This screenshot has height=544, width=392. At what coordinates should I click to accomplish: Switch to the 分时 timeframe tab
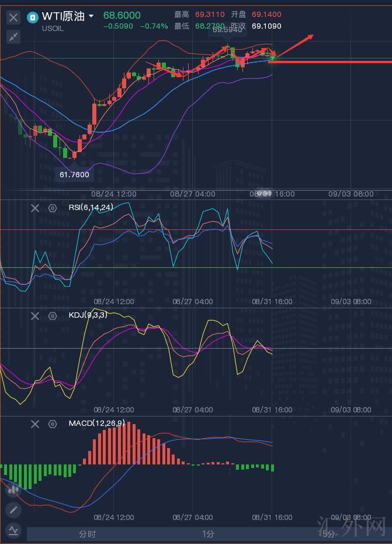click(87, 534)
